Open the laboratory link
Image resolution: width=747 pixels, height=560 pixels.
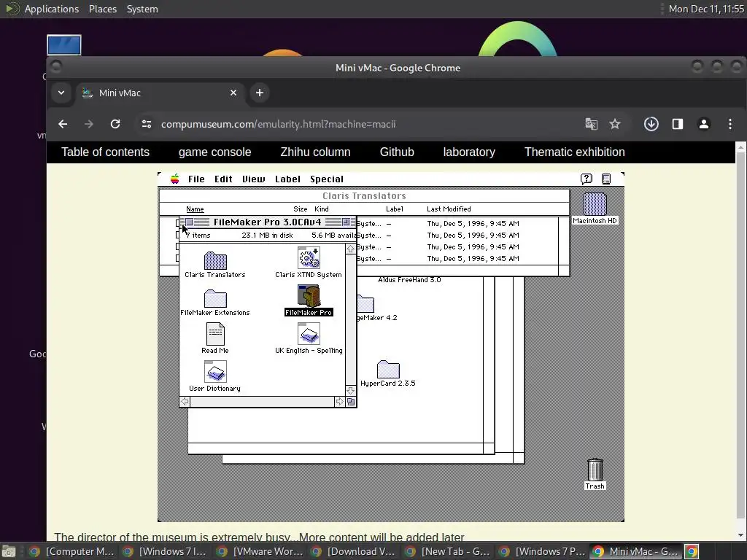469,152
